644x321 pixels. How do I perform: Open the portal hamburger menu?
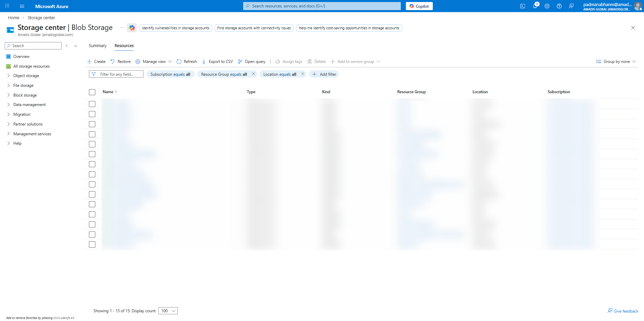(x=22, y=6)
